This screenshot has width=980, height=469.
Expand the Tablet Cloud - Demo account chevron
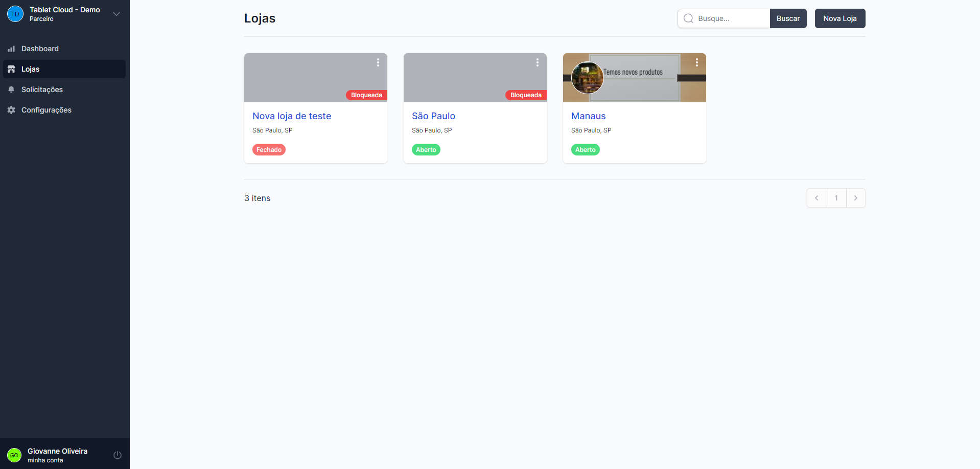(116, 14)
